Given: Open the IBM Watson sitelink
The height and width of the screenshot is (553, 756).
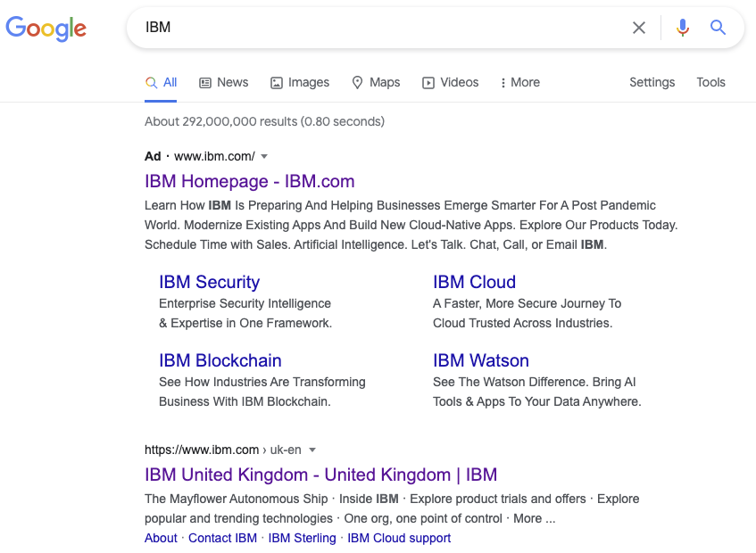Looking at the screenshot, I should [481, 360].
